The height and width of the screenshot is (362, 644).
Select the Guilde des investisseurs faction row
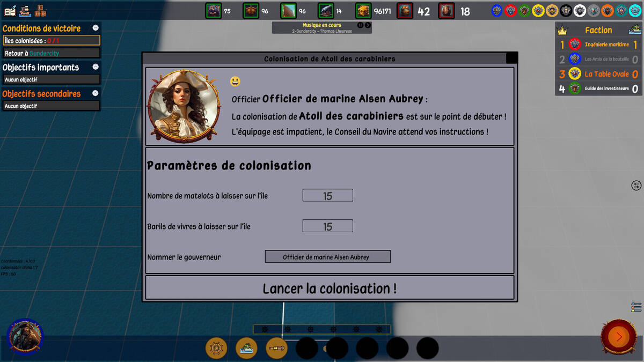598,88
